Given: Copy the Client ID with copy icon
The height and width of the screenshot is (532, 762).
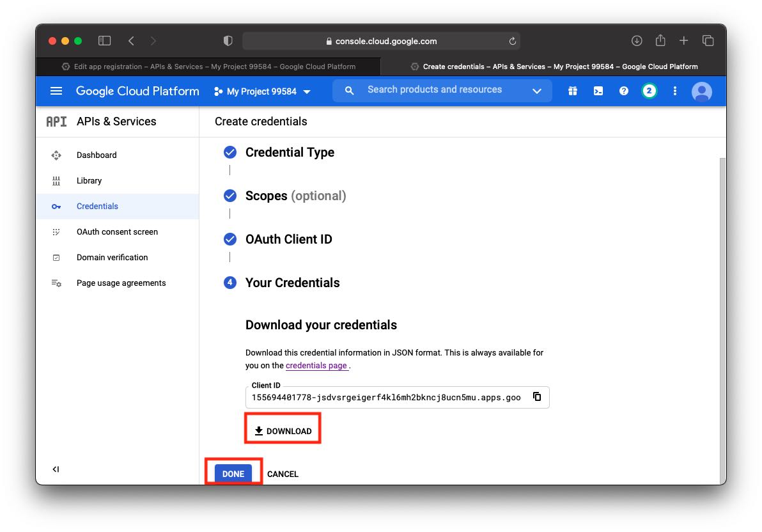Looking at the screenshot, I should (537, 397).
